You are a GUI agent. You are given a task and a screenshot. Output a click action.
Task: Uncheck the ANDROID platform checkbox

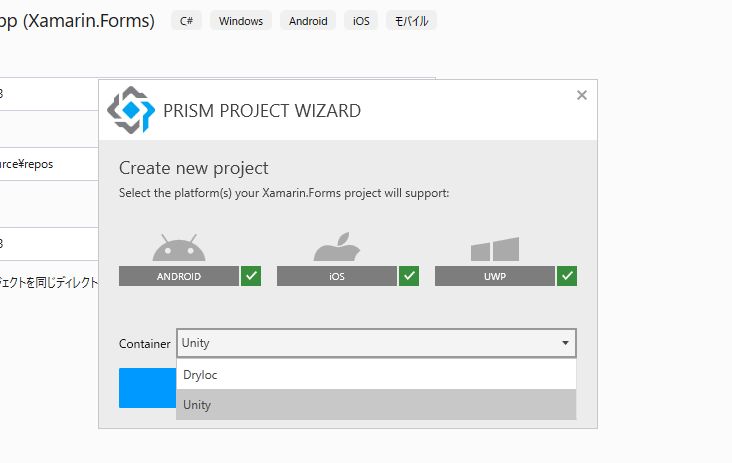click(x=251, y=276)
